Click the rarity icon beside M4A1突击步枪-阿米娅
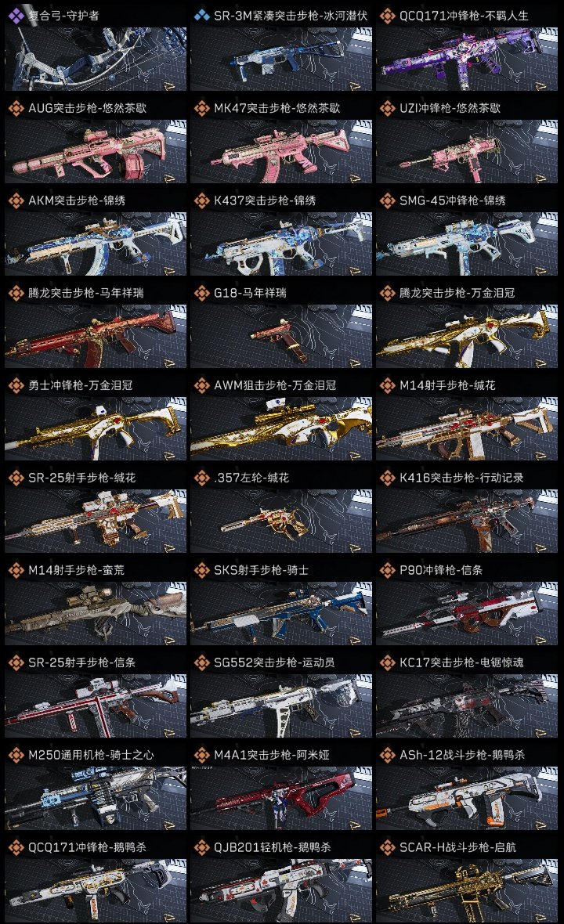Image resolution: width=564 pixels, height=924 pixels. (x=201, y=755)
